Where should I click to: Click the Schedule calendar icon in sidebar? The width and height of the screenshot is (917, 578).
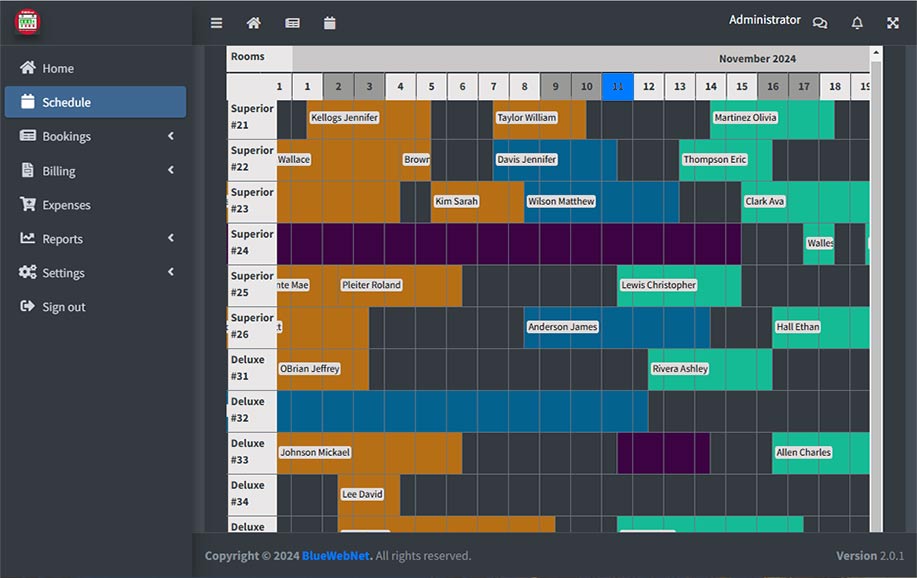[x=27, y=101]
